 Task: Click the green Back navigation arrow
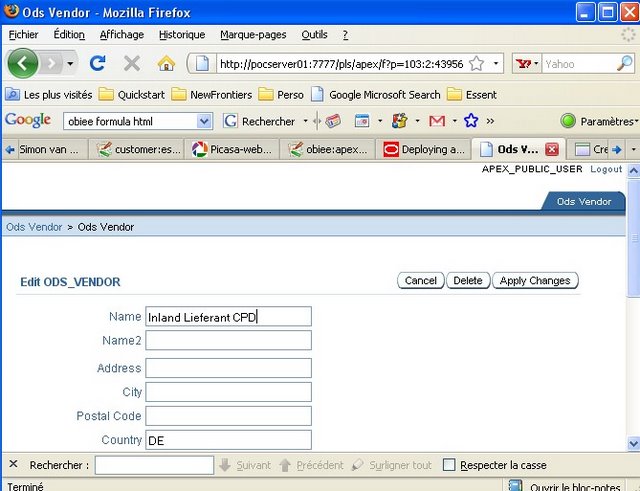(24, 63)
